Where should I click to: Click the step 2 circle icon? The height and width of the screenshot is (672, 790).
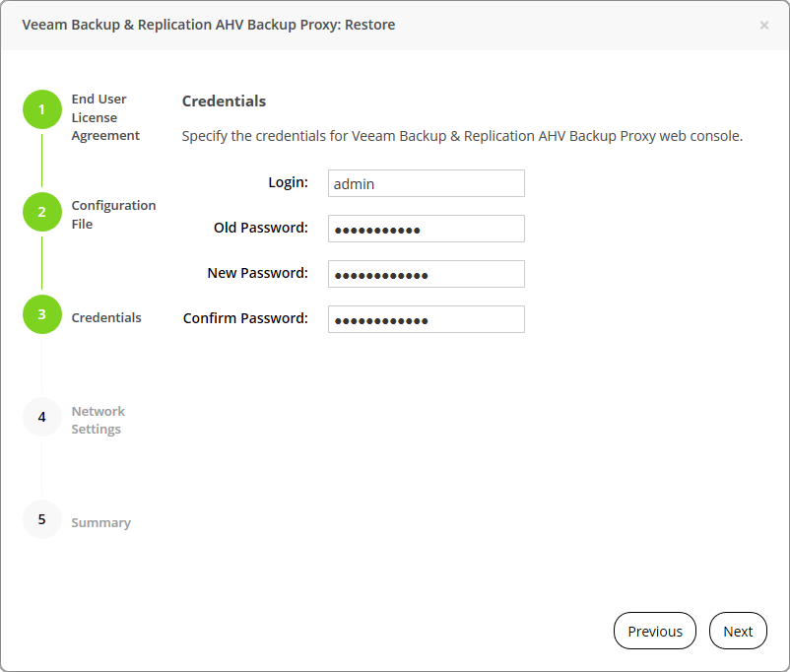41,212
